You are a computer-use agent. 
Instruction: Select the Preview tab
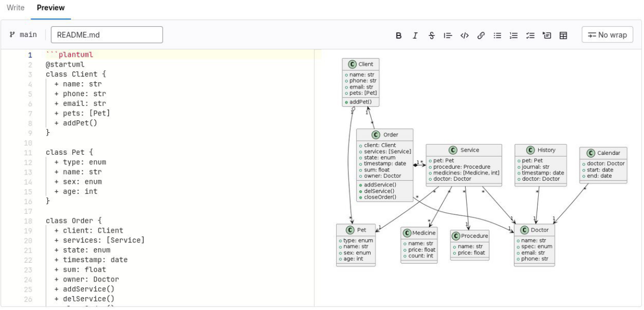pyautogui.click(x=50, y=8)
